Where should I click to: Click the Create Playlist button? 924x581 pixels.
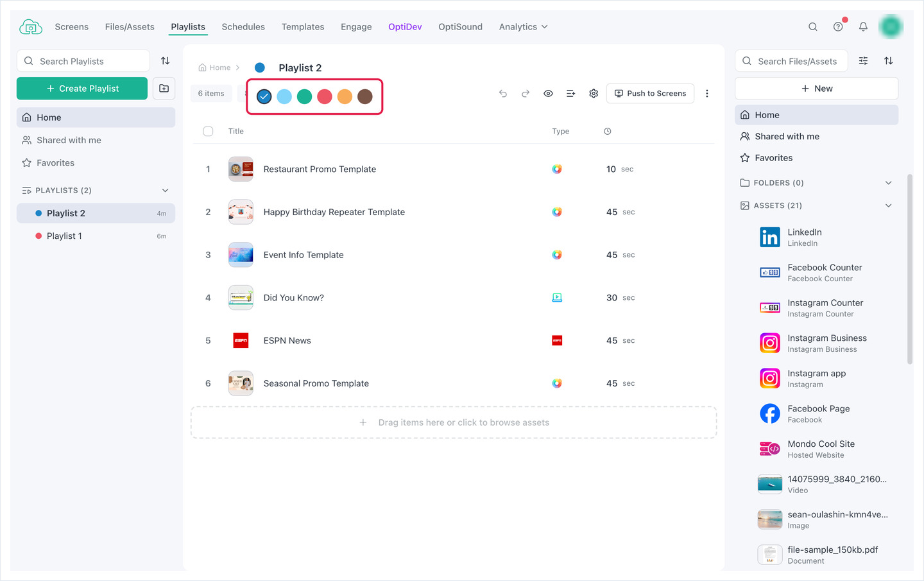(x=82, y=89)
